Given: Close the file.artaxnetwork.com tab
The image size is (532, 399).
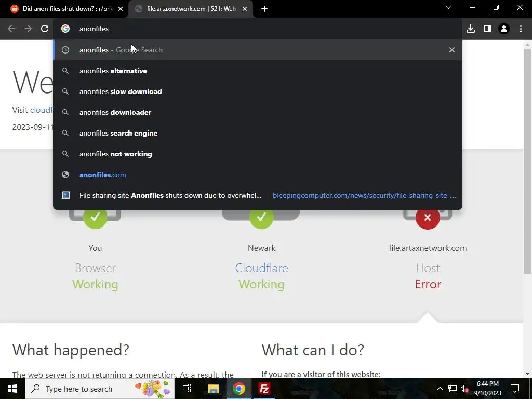Looking at the screenshot, I should coord(245,9).
